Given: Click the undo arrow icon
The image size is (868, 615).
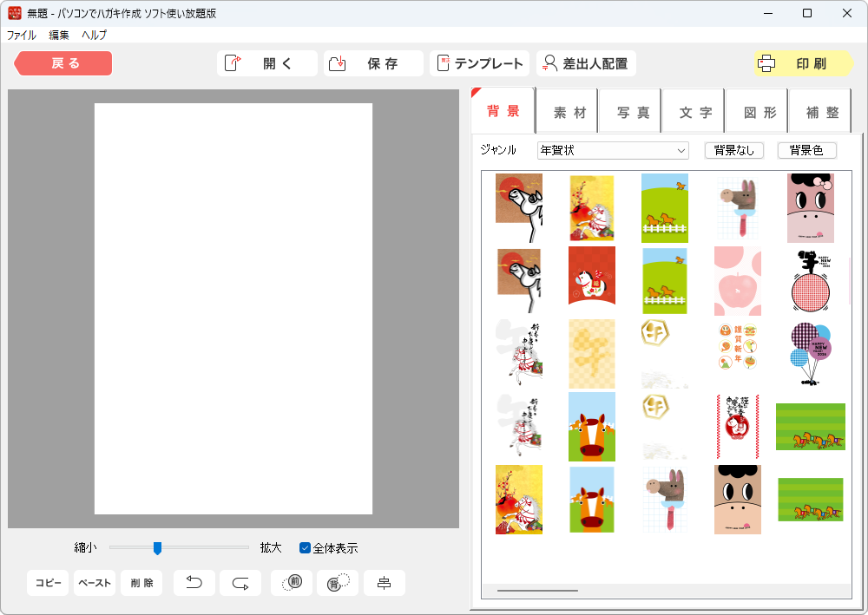Looking at the screenshot, I should click(x=194, y=583).
